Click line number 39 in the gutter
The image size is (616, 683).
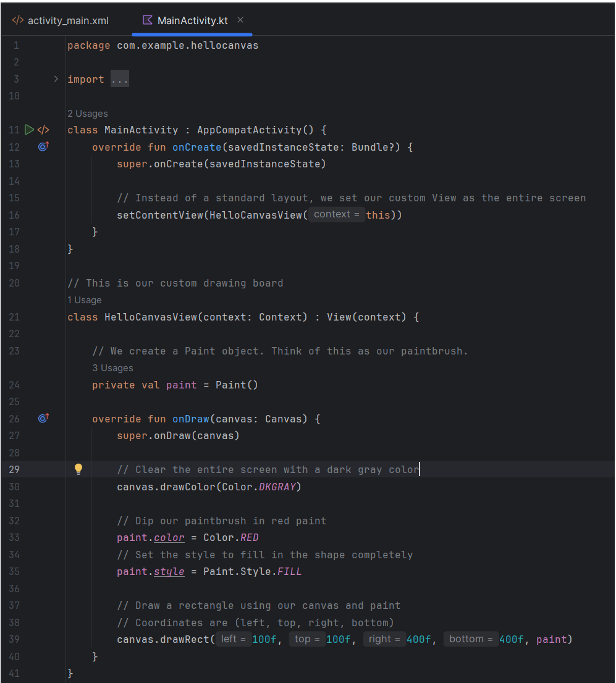[14, 639]
